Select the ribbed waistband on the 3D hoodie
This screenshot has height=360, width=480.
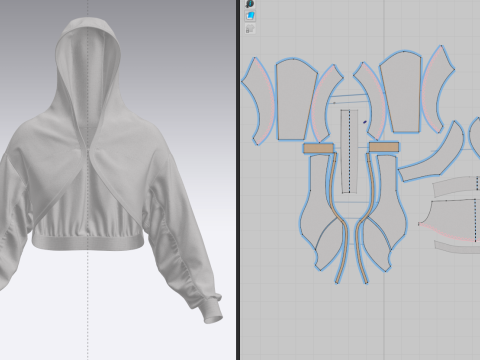click(88, 242)
